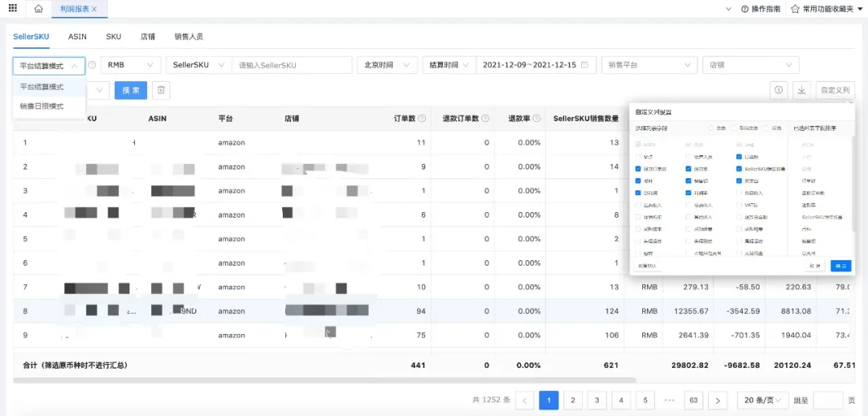The image size is (868, 416).
Task: Open the app grid menu icon
Action: tap(13, 8)
